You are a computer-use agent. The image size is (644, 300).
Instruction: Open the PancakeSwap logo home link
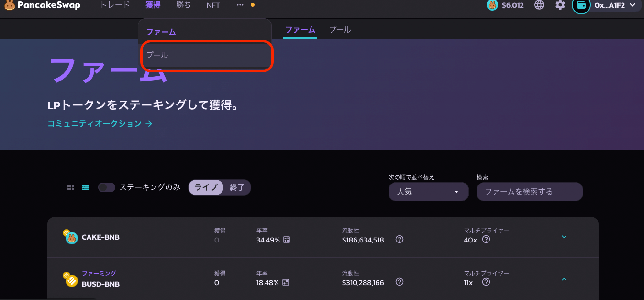pyautogui.click(x=42, y=5)
